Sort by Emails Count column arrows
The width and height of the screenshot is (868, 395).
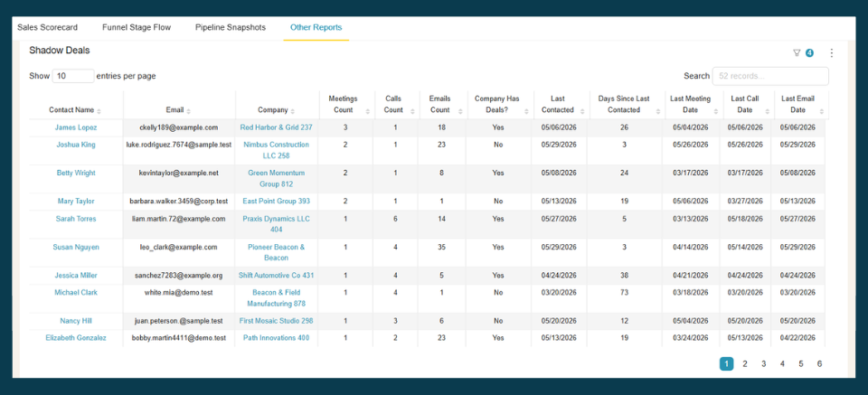click(459, 110)
